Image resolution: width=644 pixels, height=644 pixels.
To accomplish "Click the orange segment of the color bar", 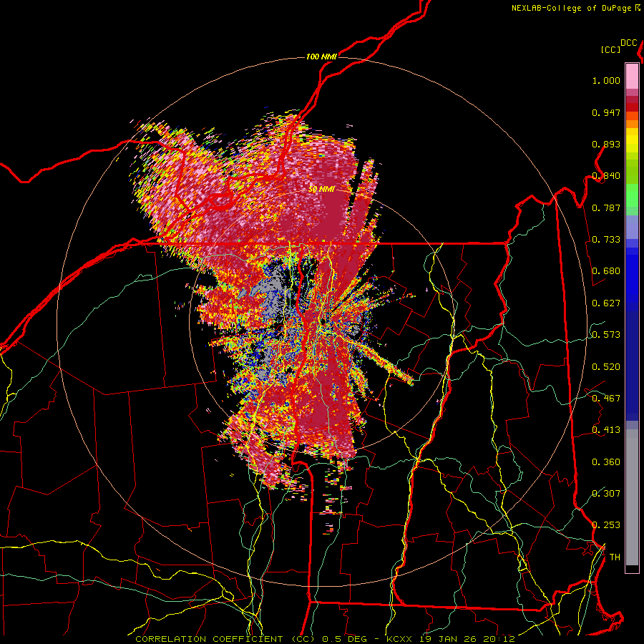I will click(x=632, y=119).
